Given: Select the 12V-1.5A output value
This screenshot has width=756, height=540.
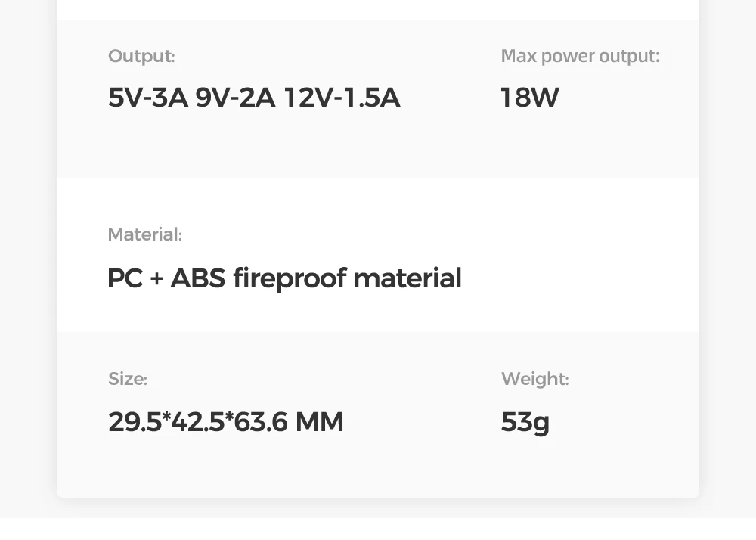Looking at the screenshot, I should 342,98.
